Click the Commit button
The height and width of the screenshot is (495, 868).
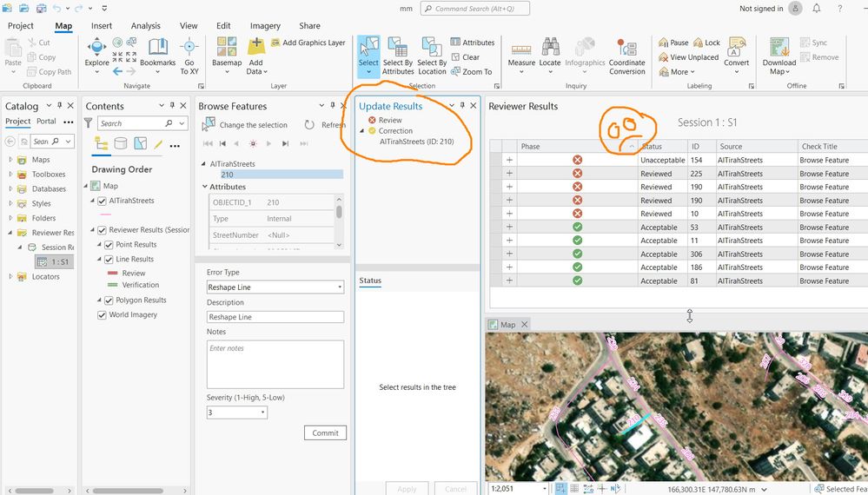tap(325, 433)
